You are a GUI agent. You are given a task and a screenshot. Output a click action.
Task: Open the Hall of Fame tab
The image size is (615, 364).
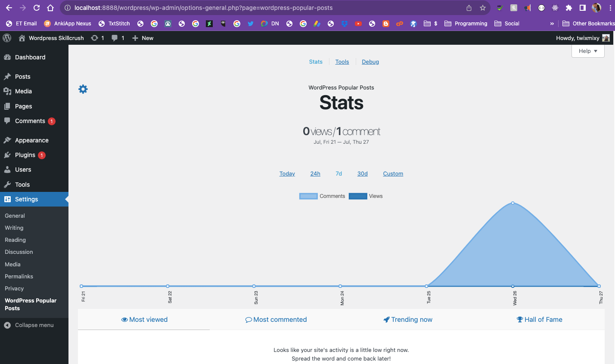click(540, 319)
